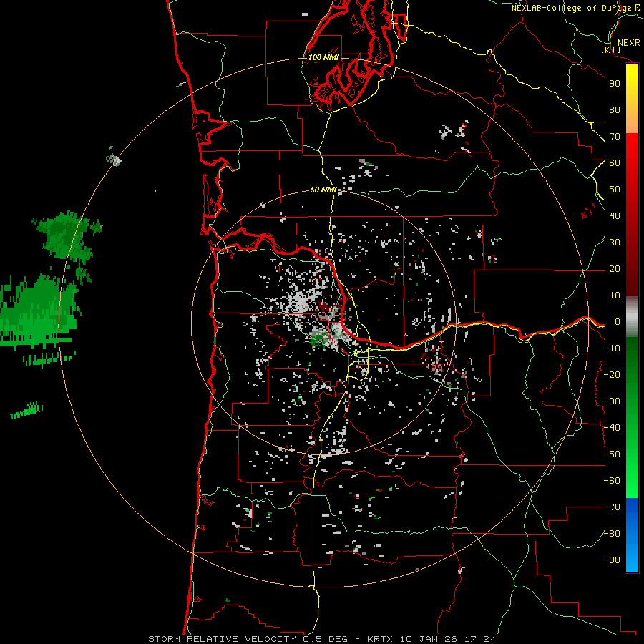Image resolution: width=644 pixels, height=644 pixels.
Task: Click the "-50" scale label
Action: click(613, 454)
